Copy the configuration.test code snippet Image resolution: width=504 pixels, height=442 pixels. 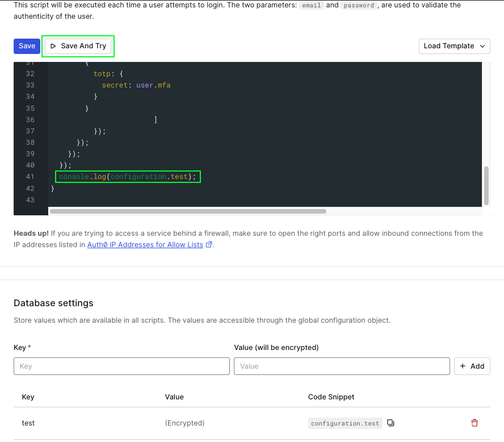tap(390, 423)
